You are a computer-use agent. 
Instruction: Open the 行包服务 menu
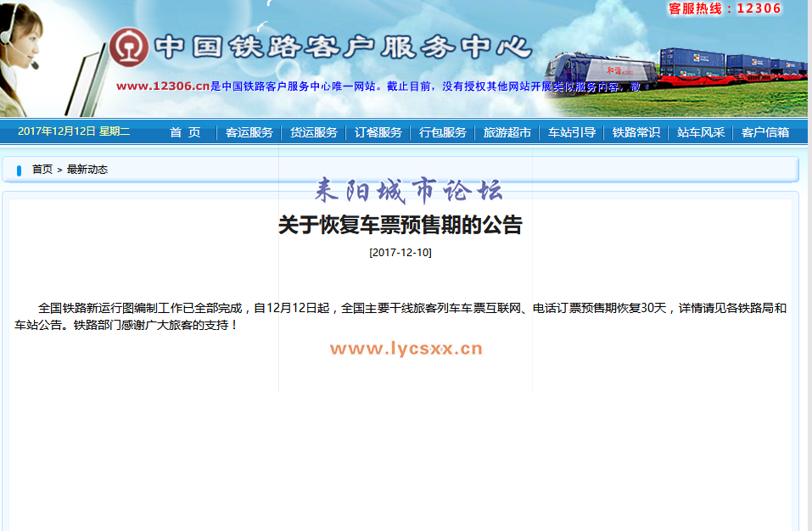443,132
